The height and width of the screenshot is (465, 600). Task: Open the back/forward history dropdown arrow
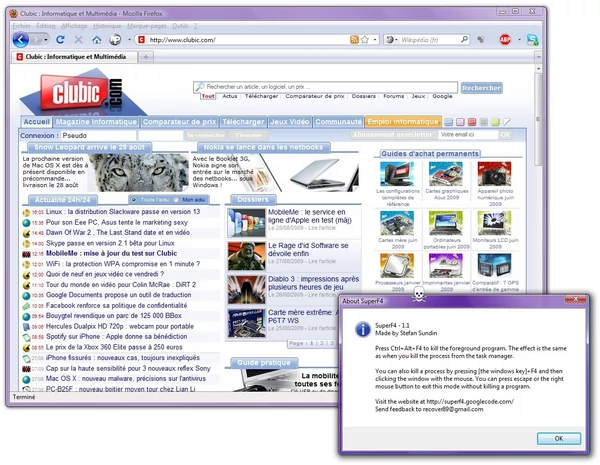click(46, 39)
